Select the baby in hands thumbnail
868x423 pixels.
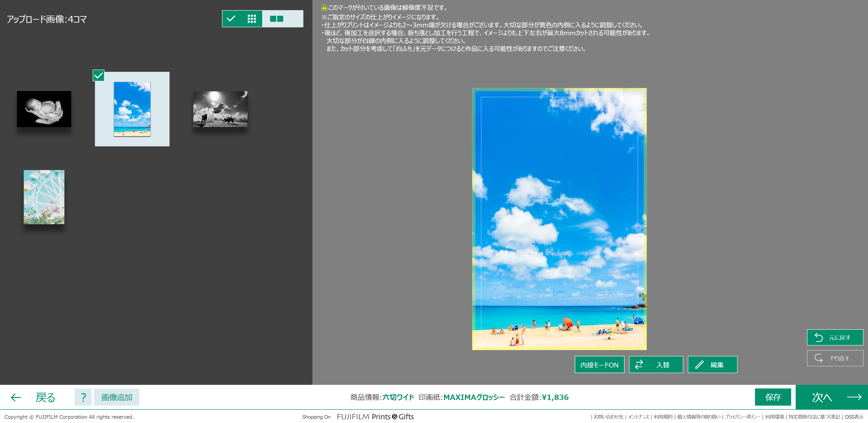click(x=44, y=109)
